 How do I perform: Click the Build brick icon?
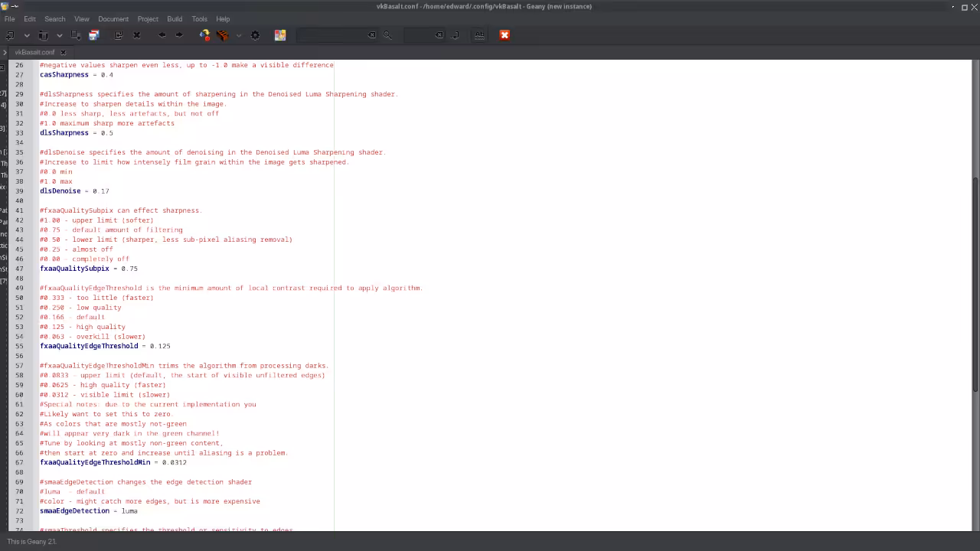pos(222,35)
